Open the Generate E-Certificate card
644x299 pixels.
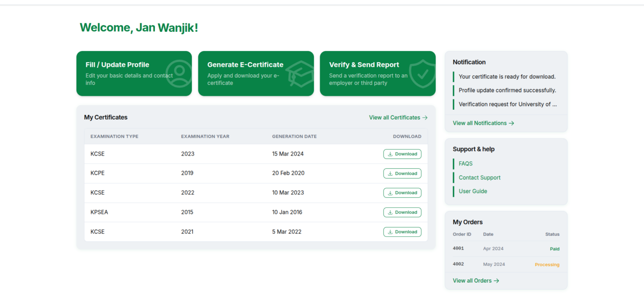[256, 73]
